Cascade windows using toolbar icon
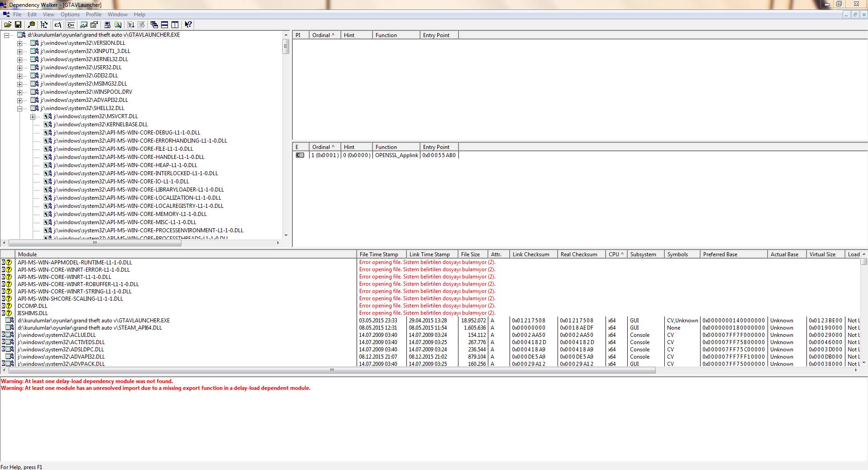 [154, 25]
